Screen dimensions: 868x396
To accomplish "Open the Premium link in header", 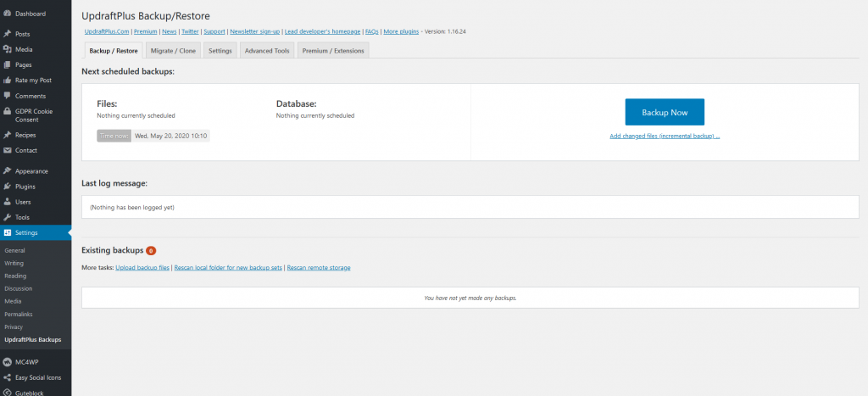I will tap(146, 31).
